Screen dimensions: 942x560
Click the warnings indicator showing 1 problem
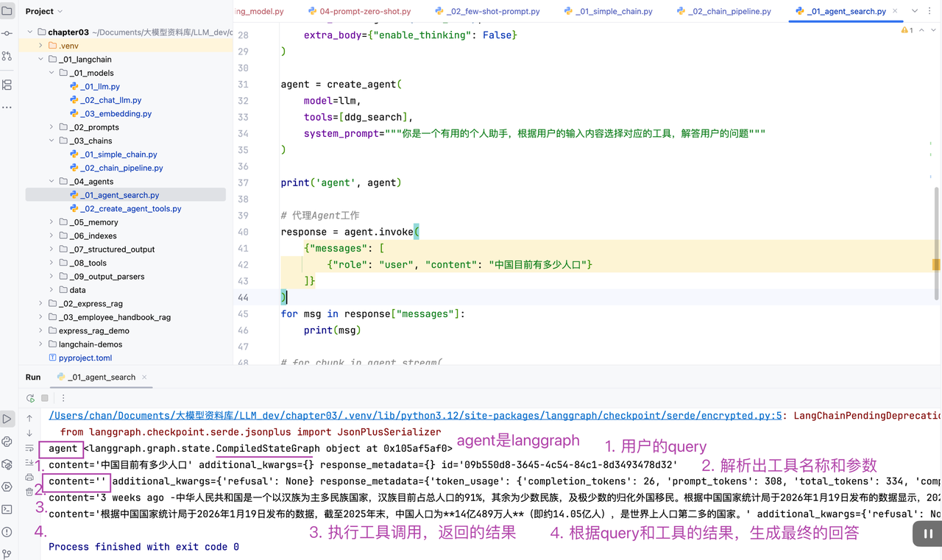(x=907, y=30)
